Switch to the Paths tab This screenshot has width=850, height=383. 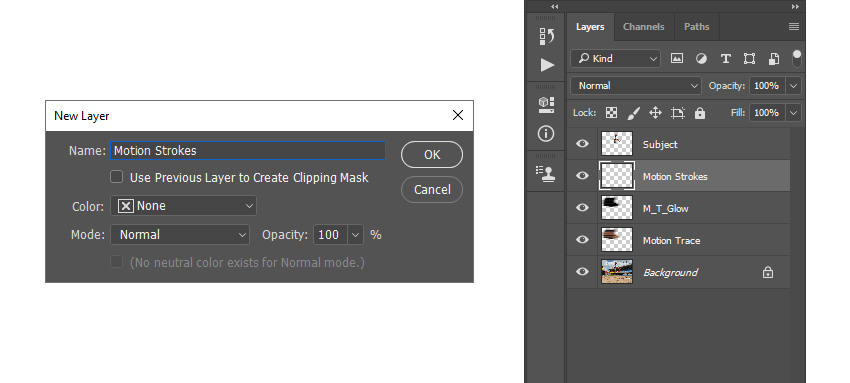pos(697,27)
